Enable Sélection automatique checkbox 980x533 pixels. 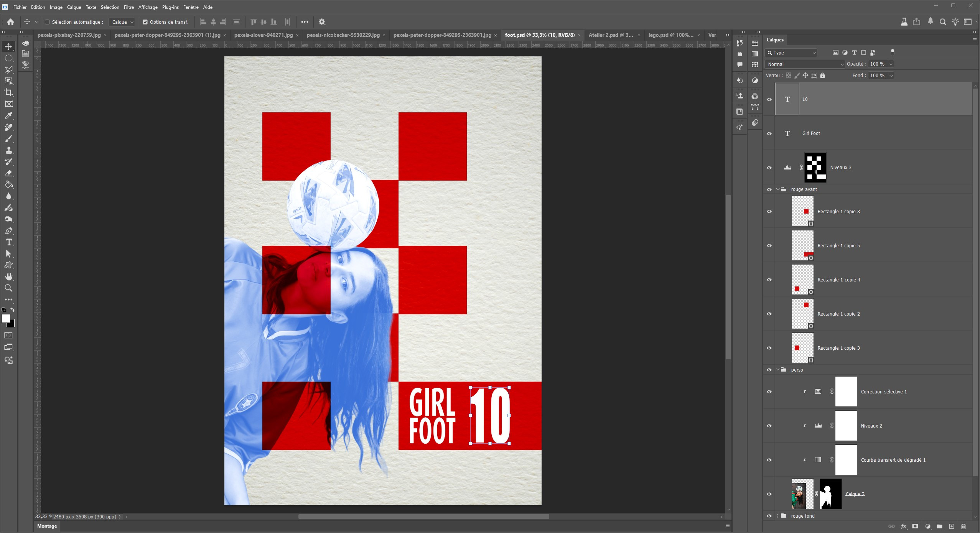pyautogui.click(x=48, y=22)
